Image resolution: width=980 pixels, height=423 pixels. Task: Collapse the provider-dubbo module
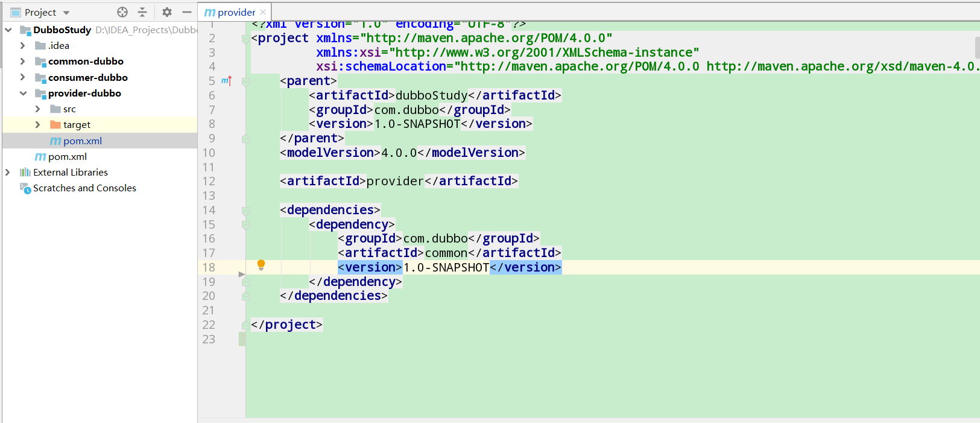[23, 93]
